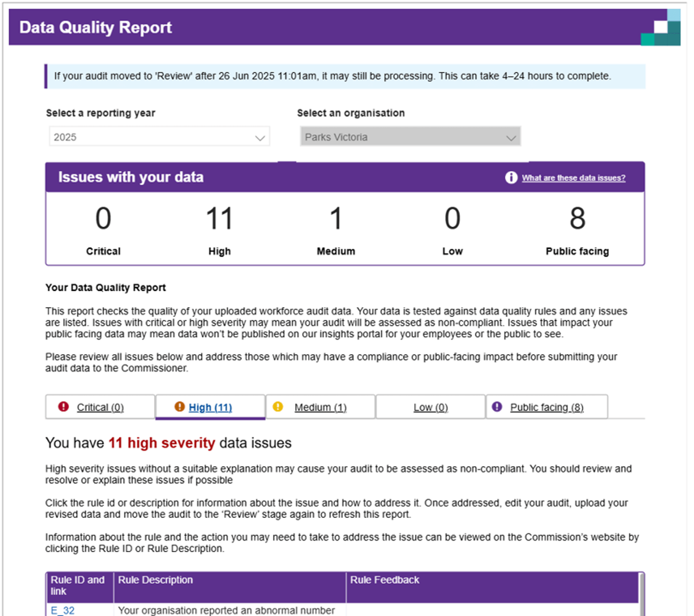Switch to the Low (0) tab
The height and width of the screenshot is (616, 694).
click(x=431, y=407)
